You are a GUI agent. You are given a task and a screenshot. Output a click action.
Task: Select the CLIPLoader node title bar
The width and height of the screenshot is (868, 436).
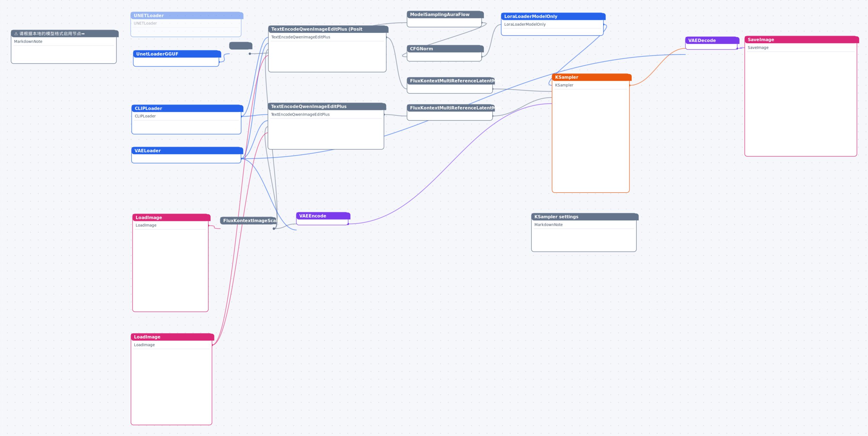(x=187, y=108)
